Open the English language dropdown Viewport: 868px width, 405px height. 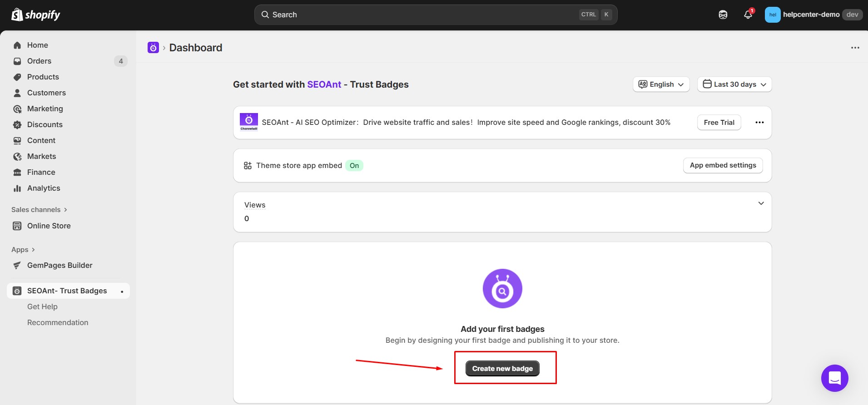coord(661,84)
